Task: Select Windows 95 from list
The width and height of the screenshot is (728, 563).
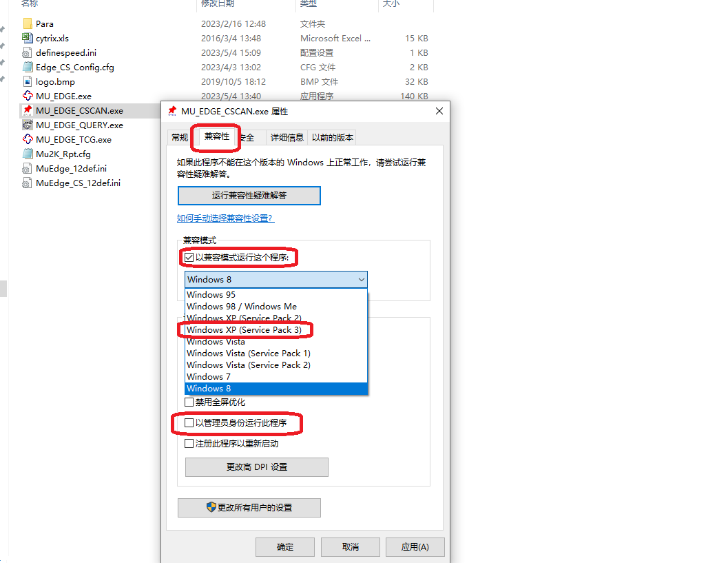Action: [x=276, y=294]
